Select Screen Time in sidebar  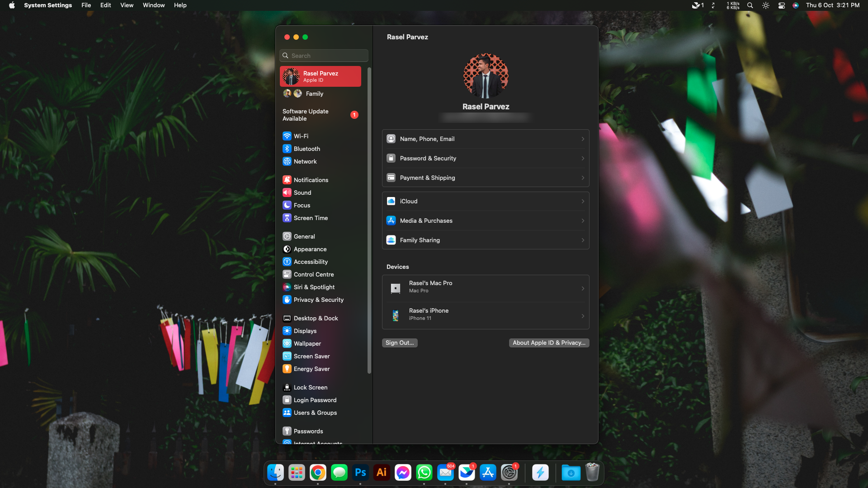click(320, 218)
